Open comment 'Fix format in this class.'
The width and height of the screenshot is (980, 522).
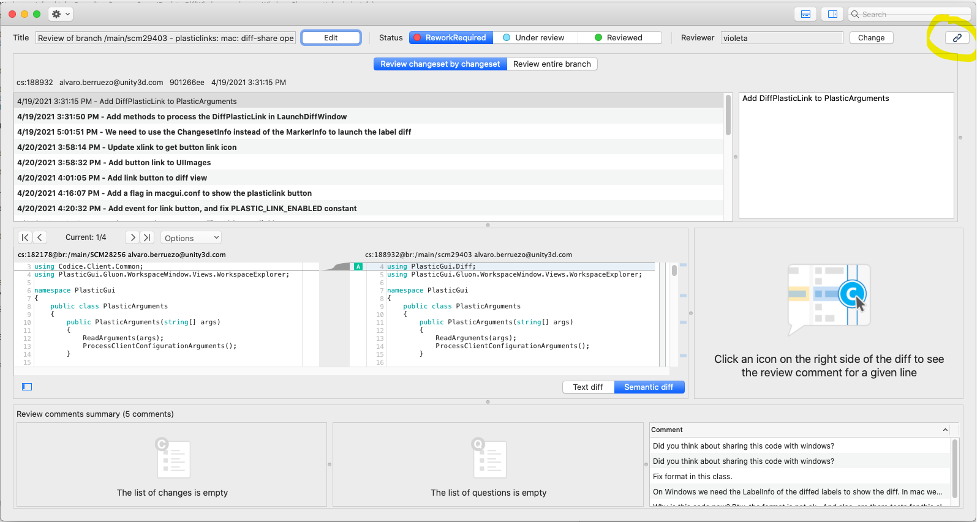(x=800, y=476)
